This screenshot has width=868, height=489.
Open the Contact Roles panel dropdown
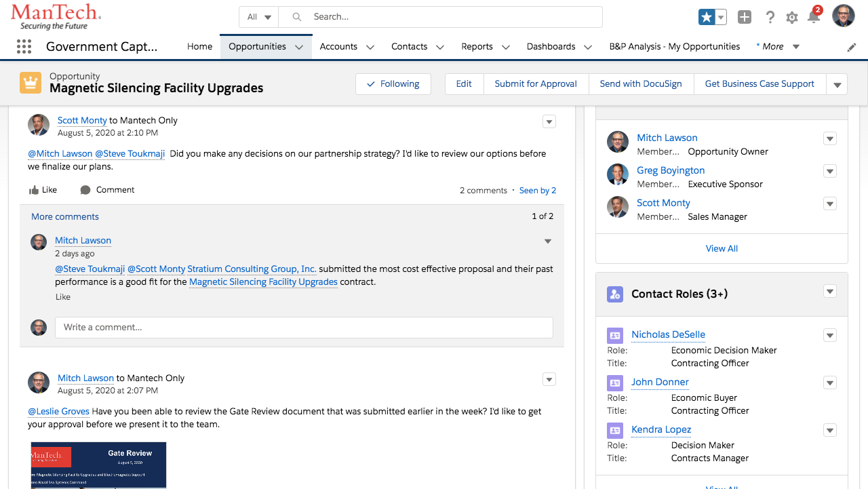[x=829, y=292]
